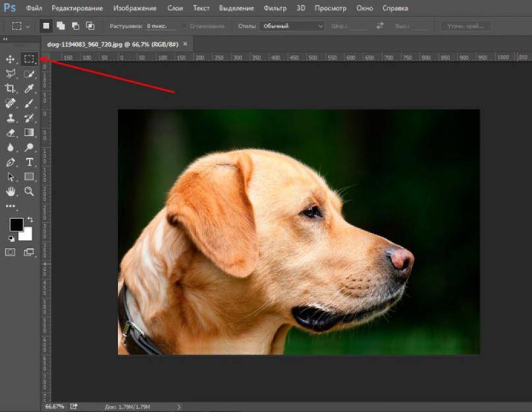Select the Healing Brush tool
The image size is (532, 412).
tap(10, 103)
